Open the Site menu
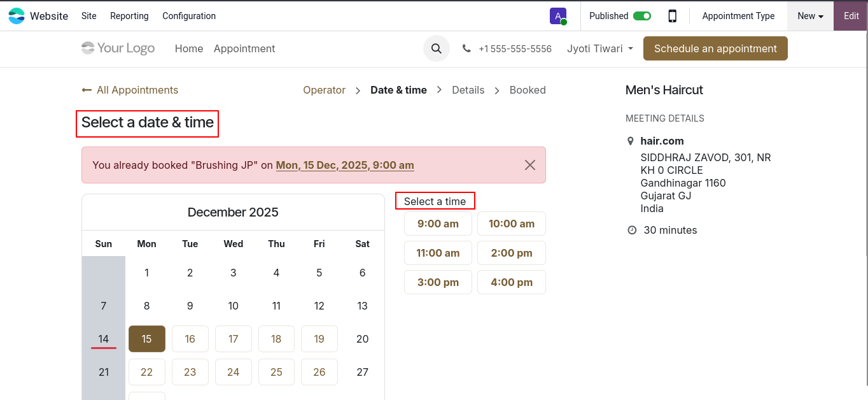868x400 pixels. (89, 16)
